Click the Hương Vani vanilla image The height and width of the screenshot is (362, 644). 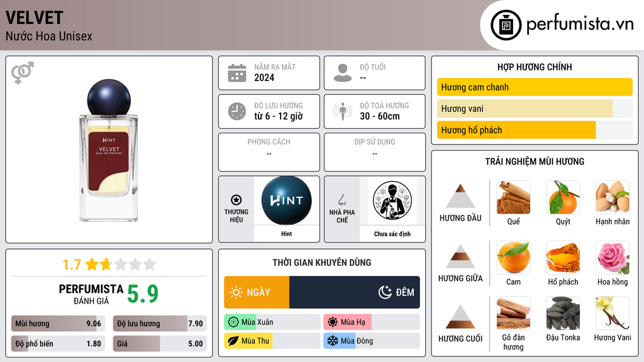coord(613,314)
